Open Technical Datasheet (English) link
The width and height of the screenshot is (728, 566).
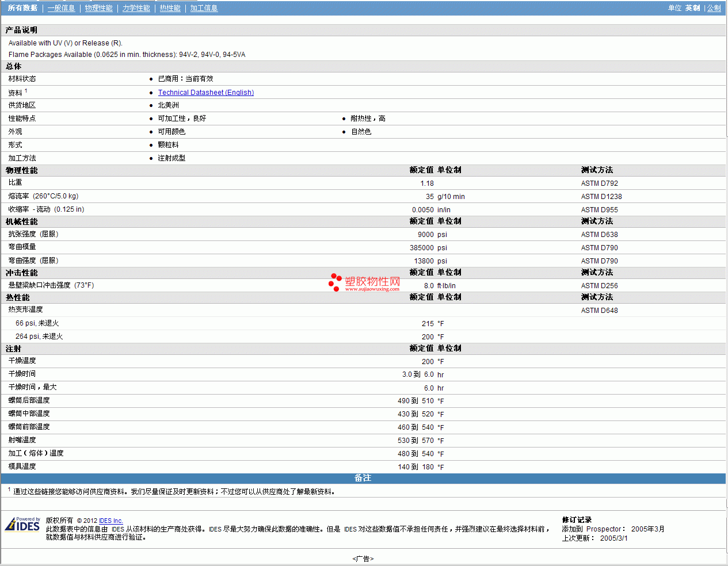(206, 93)
